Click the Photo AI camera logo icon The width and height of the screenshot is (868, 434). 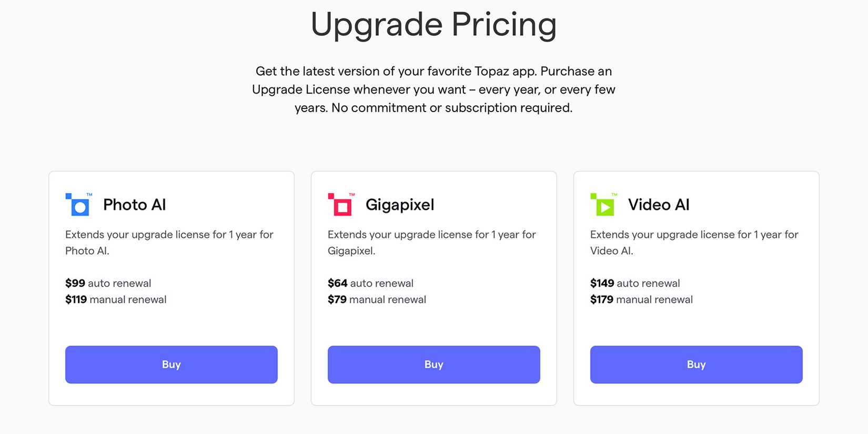(78, 205)
